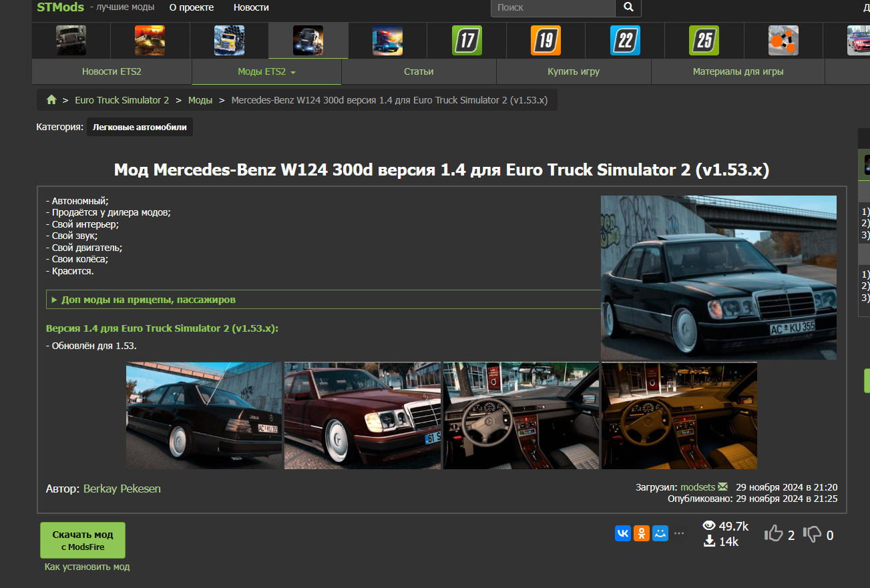870x588 pixels.
Task: Click the "- Красится." feature line
Action: (70, 271)
